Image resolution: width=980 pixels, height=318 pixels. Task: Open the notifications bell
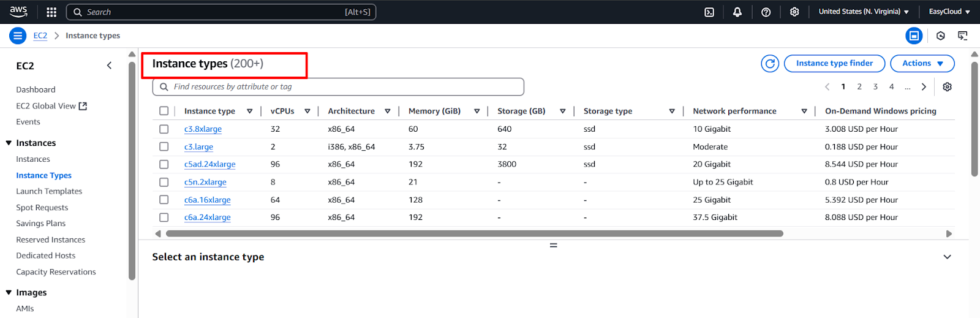click(x=737, y=12)
